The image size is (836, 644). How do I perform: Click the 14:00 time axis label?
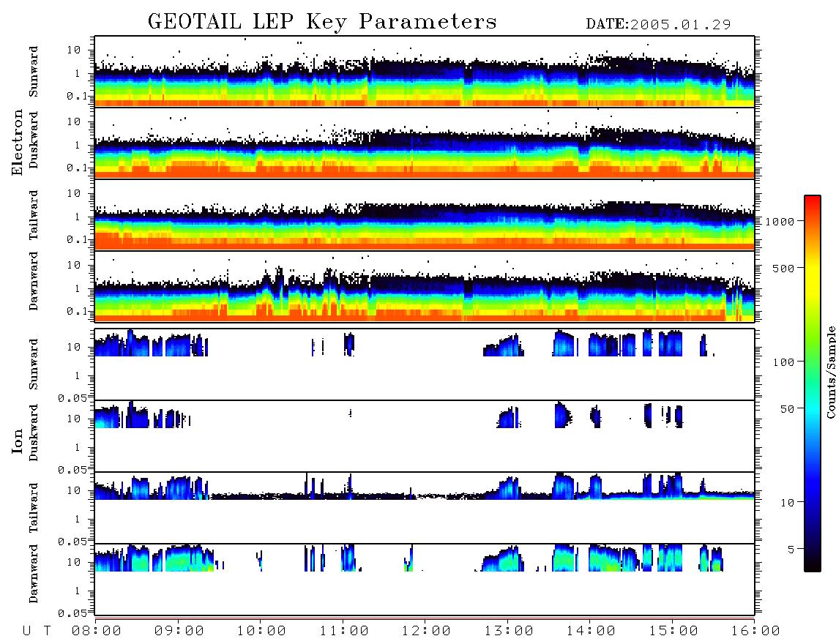[591, 631]
